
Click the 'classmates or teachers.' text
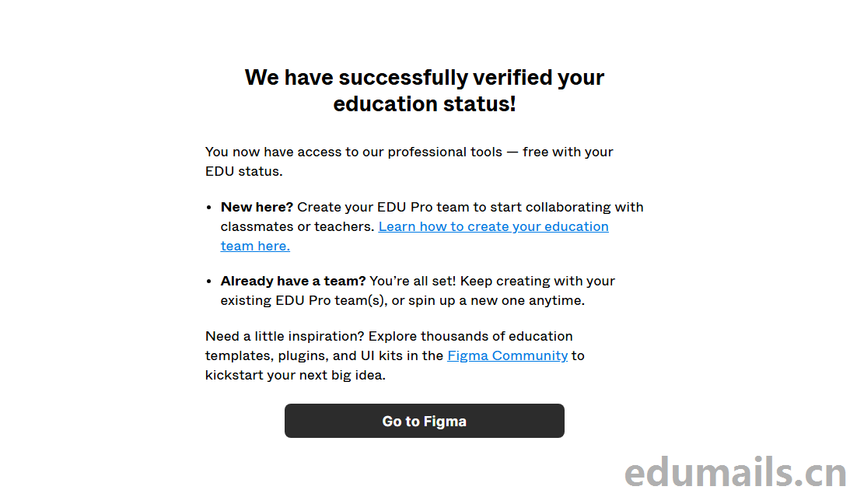tap(297, 226)
